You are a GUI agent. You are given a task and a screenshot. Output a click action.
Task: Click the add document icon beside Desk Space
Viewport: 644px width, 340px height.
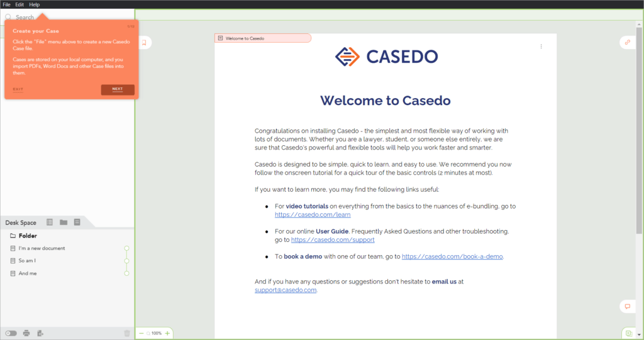(x=77, y=222)
